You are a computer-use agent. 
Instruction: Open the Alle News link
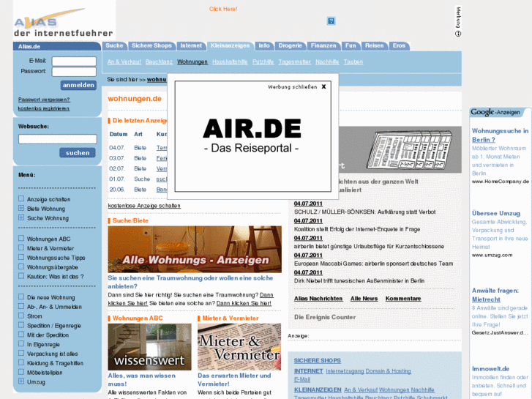coord(364,299)
